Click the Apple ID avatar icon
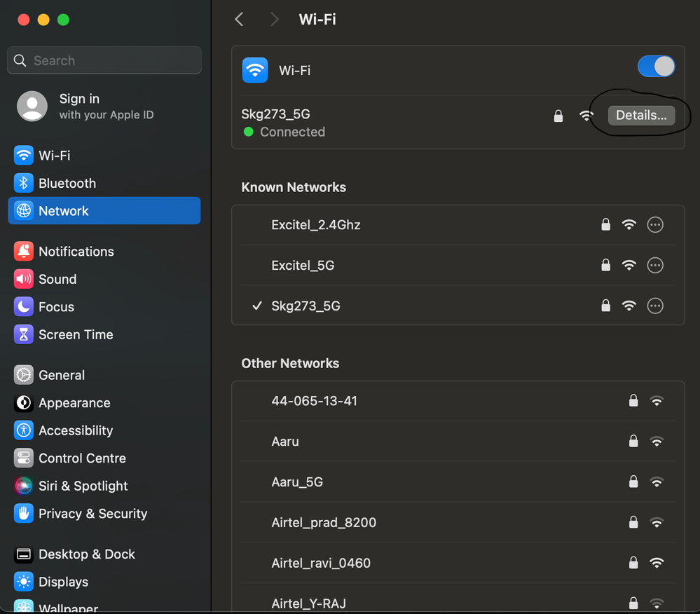 coord(32,107)
